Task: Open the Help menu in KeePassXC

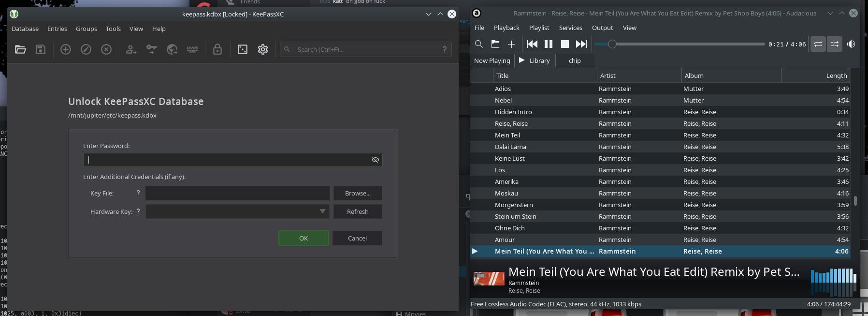Action: click(159, 29)
